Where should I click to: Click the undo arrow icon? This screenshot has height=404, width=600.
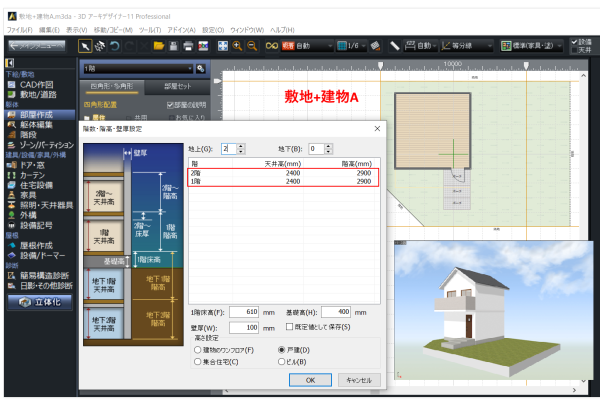tap(116, 46)
